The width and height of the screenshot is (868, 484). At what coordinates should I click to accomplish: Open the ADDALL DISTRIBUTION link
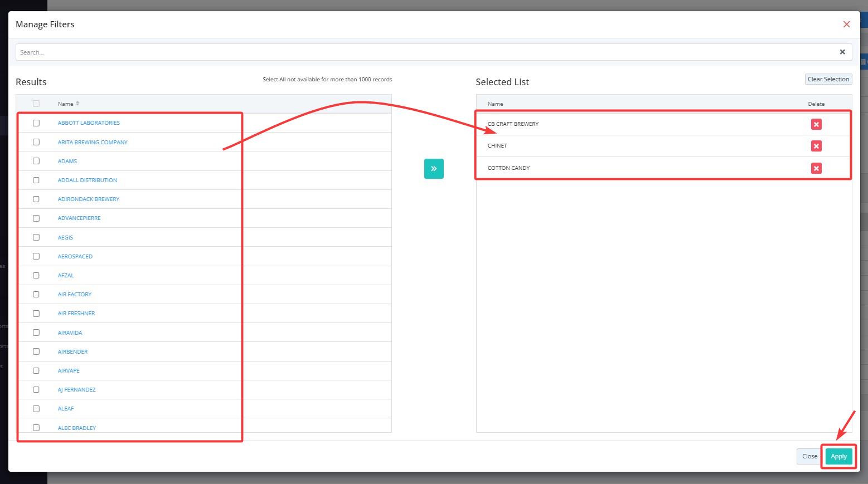point(88,180)
